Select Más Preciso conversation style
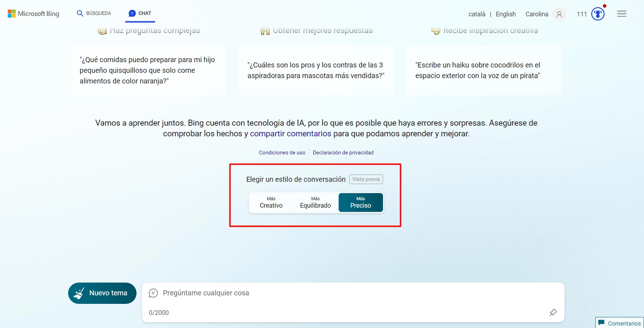This screenshot has height=328, width=644. pyautogui.click(x=361, y=202)
